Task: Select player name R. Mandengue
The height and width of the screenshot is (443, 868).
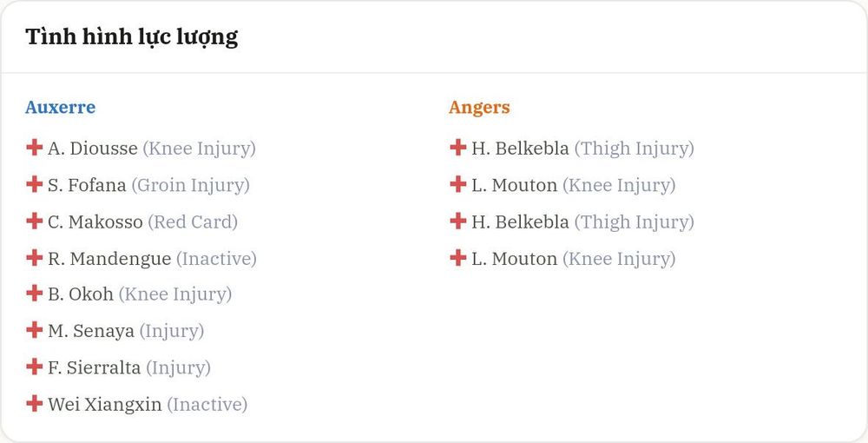Action: pyautogui.click(x=109, y=259)
